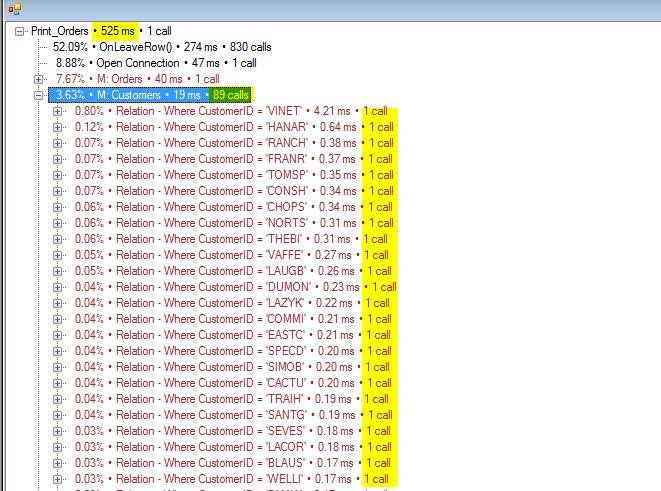The height and width of the screenshot is (491, 661).
Task: Select the CustomerID = 'RANCH' row text
Action: [x=234, y=143]
